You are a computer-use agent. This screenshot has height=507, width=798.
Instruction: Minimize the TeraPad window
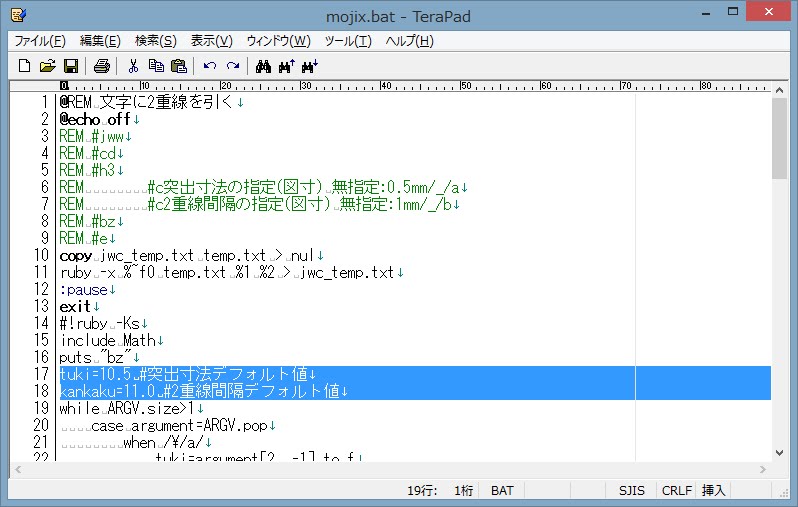[x=705, y=12]
